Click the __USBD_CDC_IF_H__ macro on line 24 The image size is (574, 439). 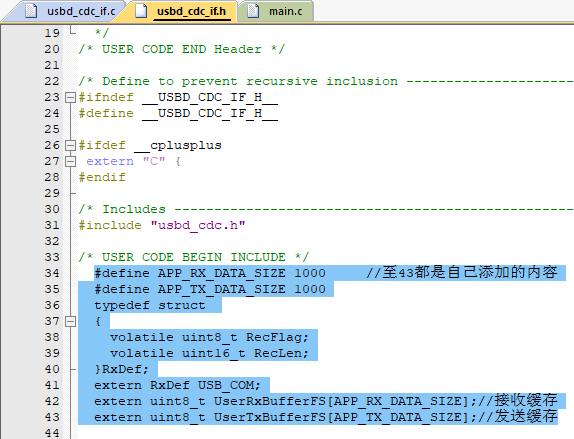(210, 114)
